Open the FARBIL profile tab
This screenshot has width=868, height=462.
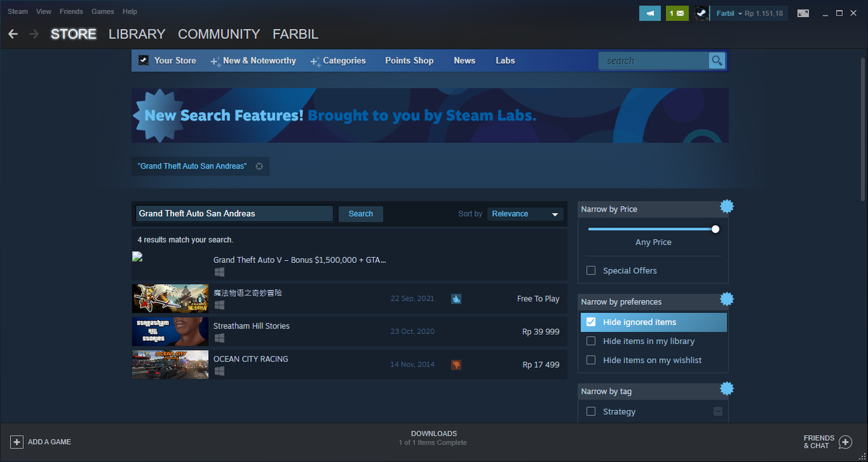point(295,34)
